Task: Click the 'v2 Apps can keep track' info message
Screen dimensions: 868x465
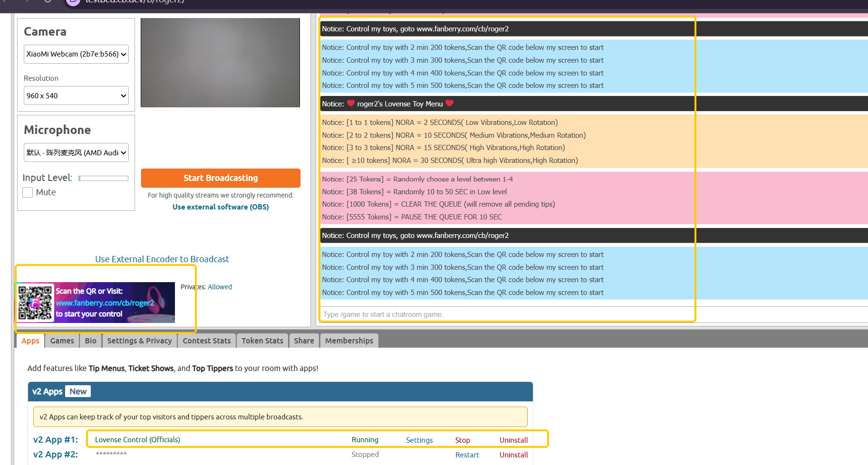Action: pos(280,417)
